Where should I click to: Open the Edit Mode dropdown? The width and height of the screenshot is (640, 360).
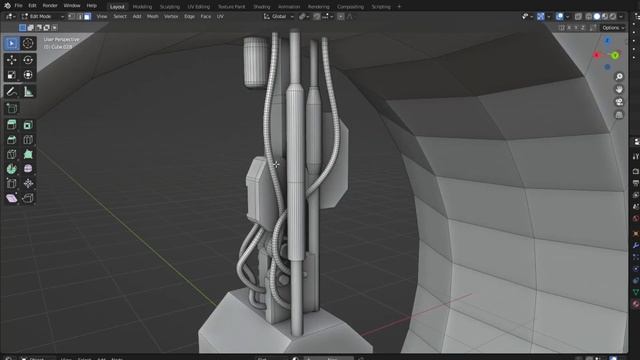[43, 17]
